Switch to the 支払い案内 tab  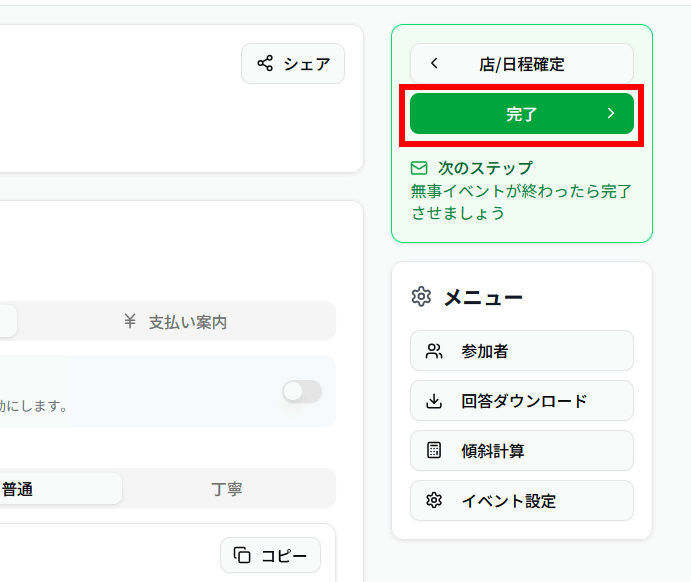pos(176,322)
